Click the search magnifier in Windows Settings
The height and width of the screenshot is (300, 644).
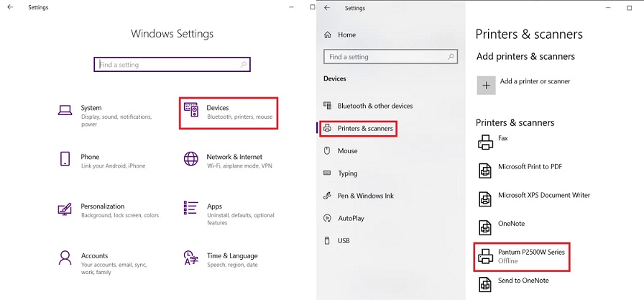tap(244, 65)
